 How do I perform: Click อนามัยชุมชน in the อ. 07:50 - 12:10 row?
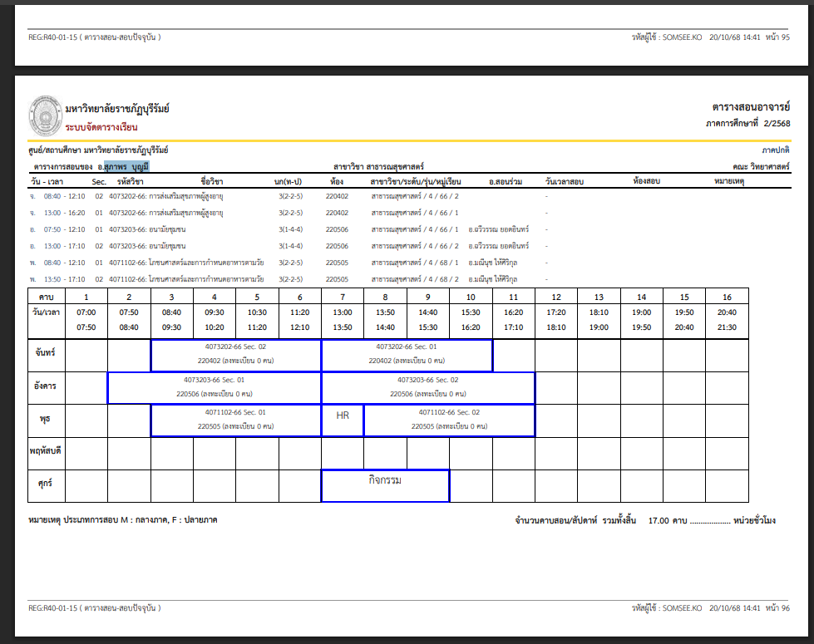tap(167, 229)
